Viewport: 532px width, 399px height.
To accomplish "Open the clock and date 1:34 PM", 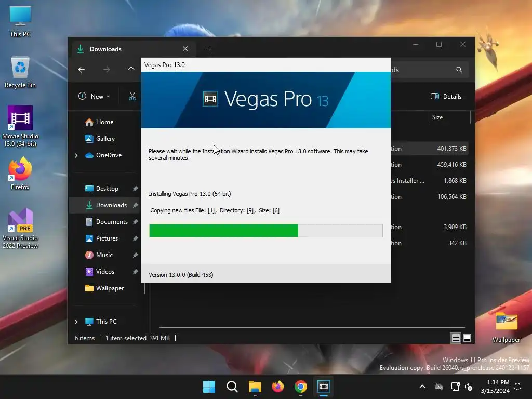I will tap(495, 387).
